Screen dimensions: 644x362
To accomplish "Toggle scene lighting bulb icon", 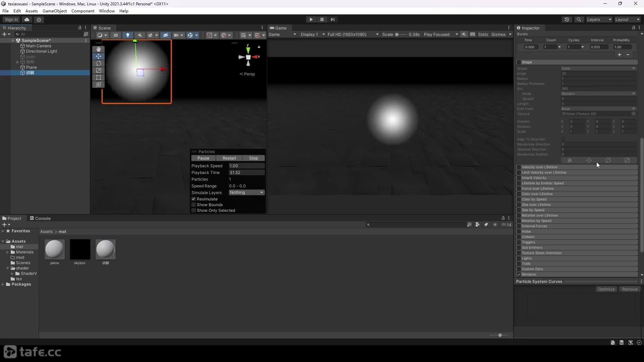I will (127, 35).
